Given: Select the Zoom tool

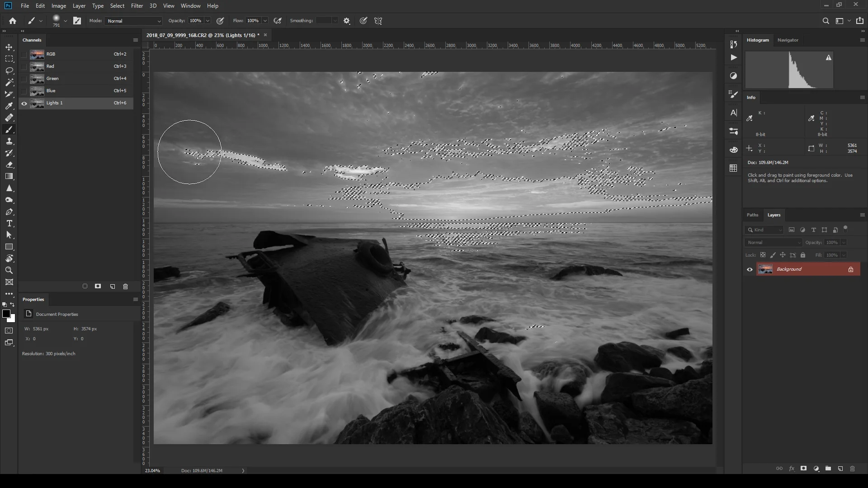Looking at the screenshot, I should click(9, 270).
